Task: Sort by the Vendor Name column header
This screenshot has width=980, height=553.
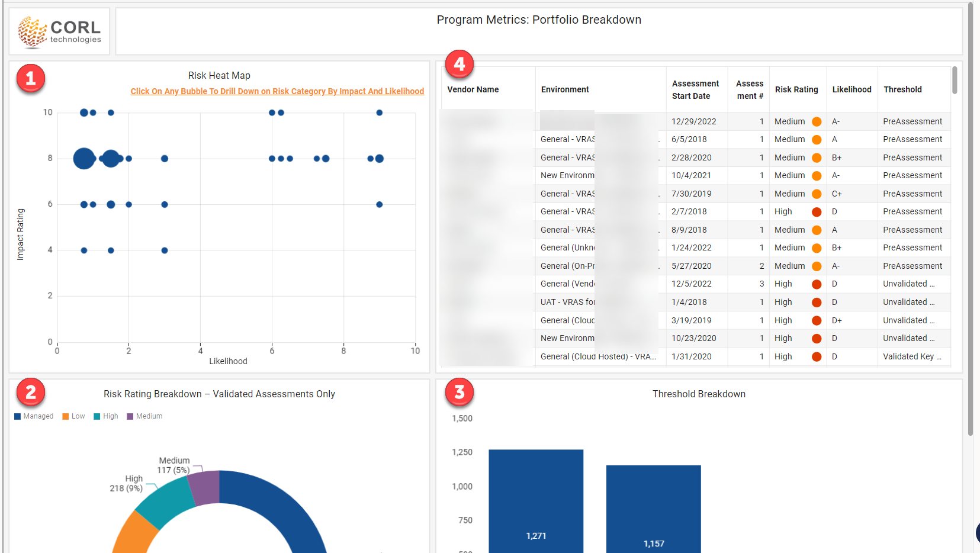Action: [x=473, y=89]
